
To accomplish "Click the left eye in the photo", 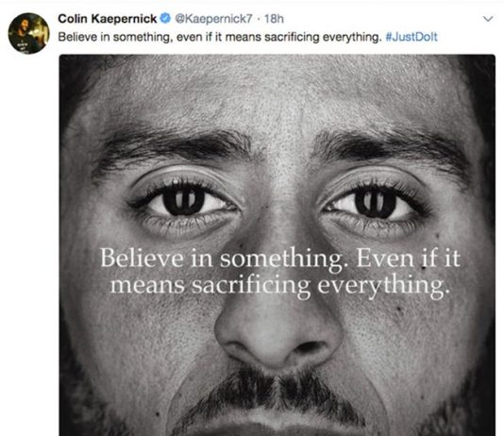I will 183,202.
